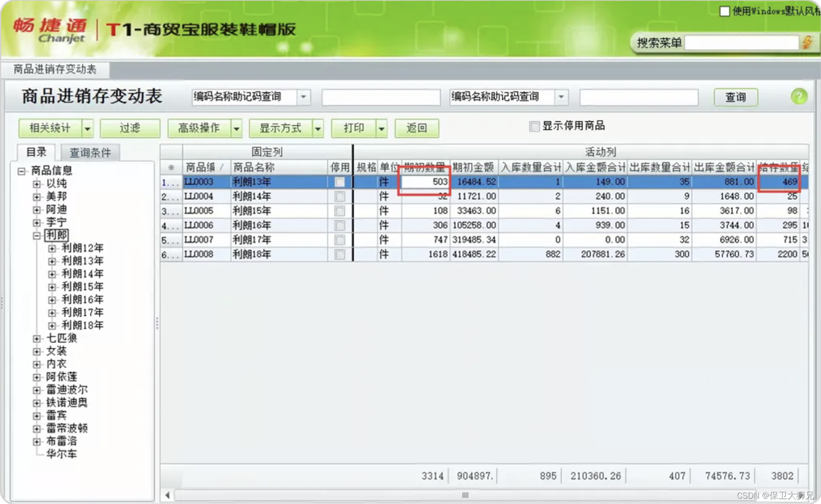Click the horizontal scrollbar thumb
Image resolution: width=821 pixels, height=504 pixels.
coord(465,495)
